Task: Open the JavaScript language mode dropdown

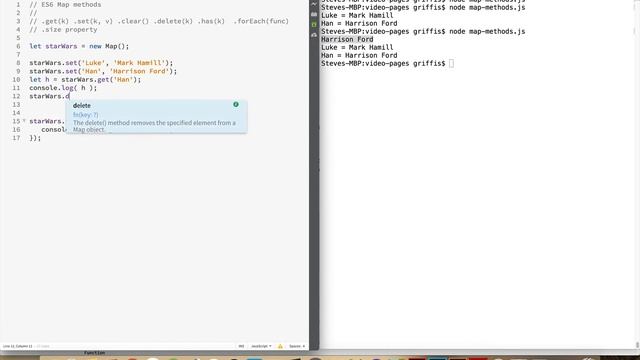Action: coord(261,346)
